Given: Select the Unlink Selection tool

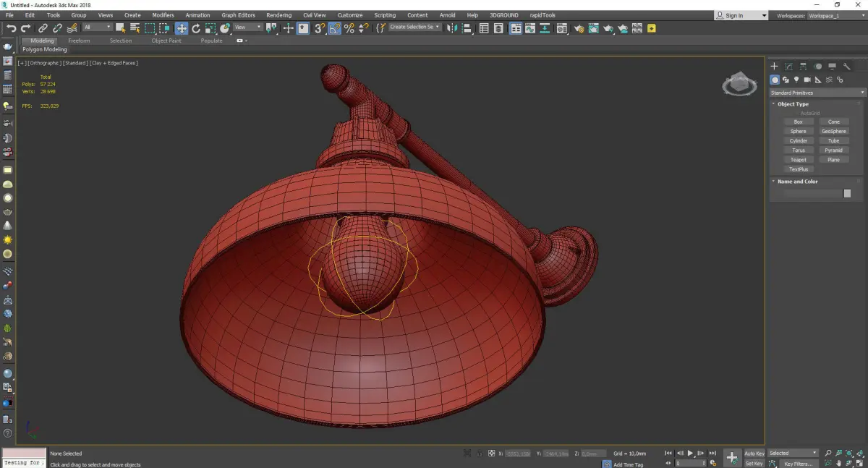Looking at the screenshot, I should coord(57,28).
